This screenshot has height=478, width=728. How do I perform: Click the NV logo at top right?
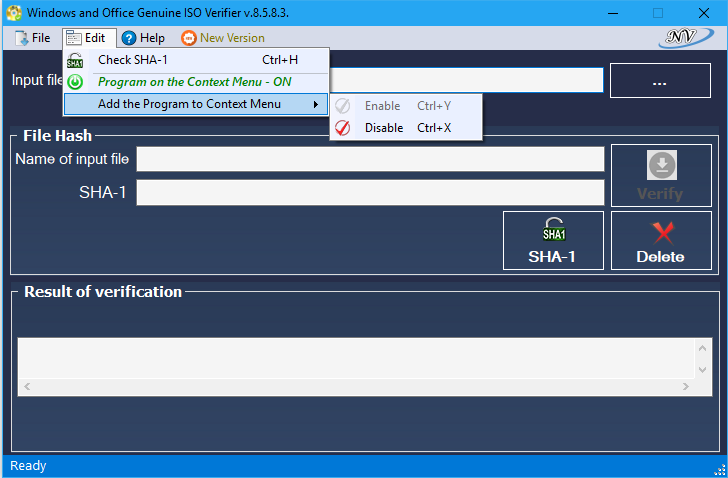(686, 37)
